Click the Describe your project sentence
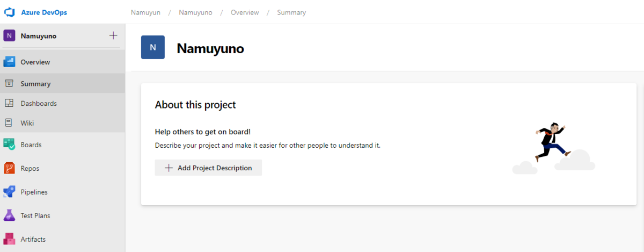This screenshot has height=252, width=644. tap(268, 145)
